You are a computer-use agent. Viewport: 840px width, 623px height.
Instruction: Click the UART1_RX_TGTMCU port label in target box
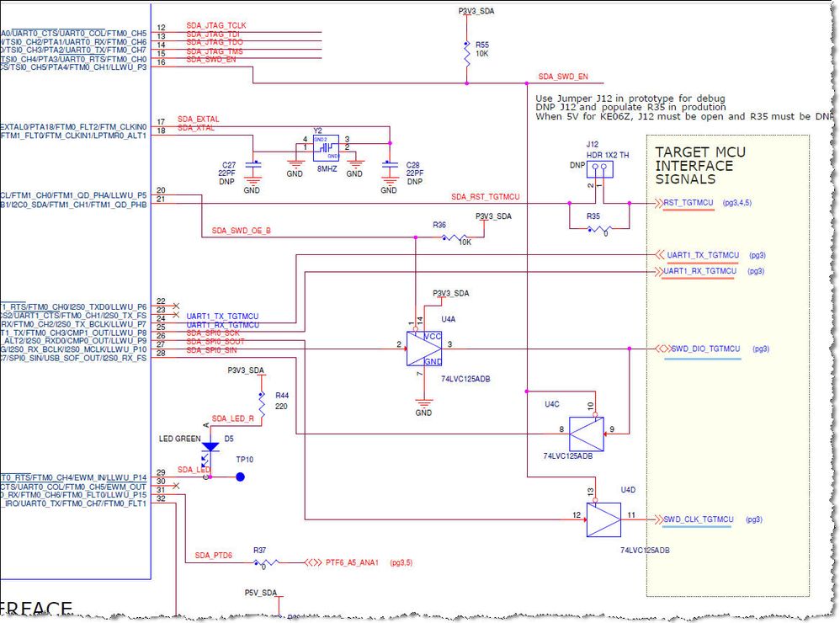click(700, 271)
